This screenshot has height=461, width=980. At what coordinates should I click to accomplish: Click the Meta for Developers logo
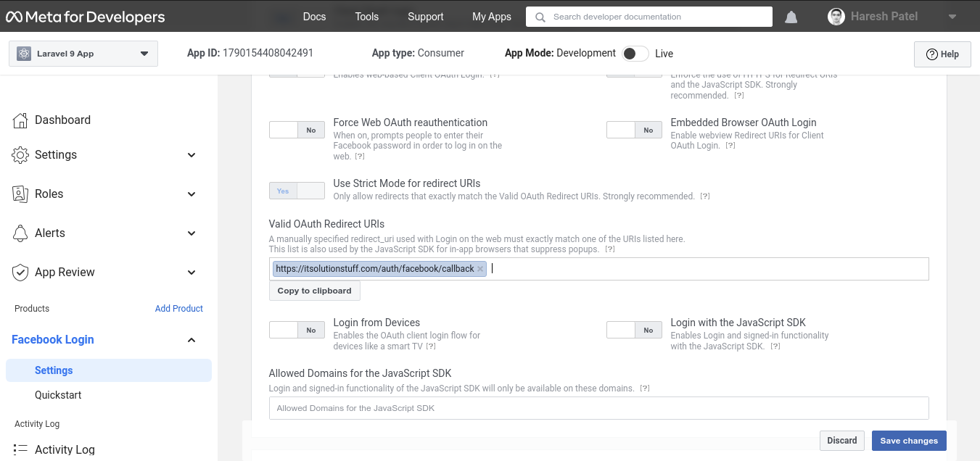pos(86,17)
